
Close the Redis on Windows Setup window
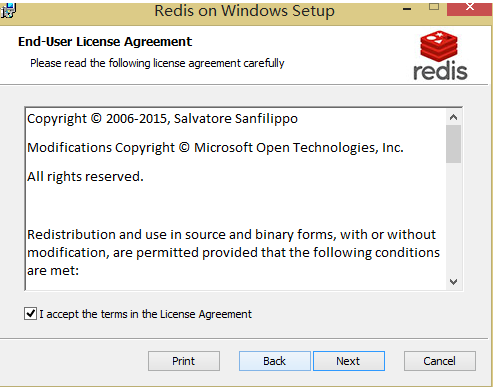point(470,8)
